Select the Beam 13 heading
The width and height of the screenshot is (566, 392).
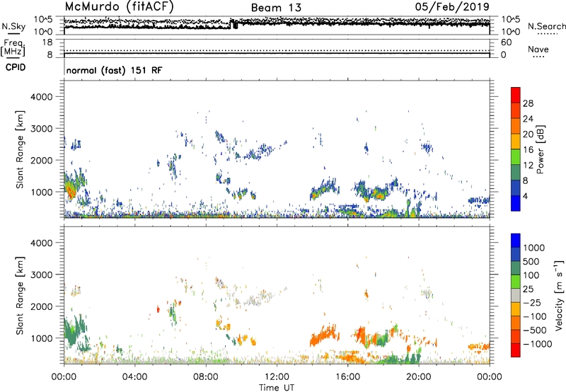[276, 8]
